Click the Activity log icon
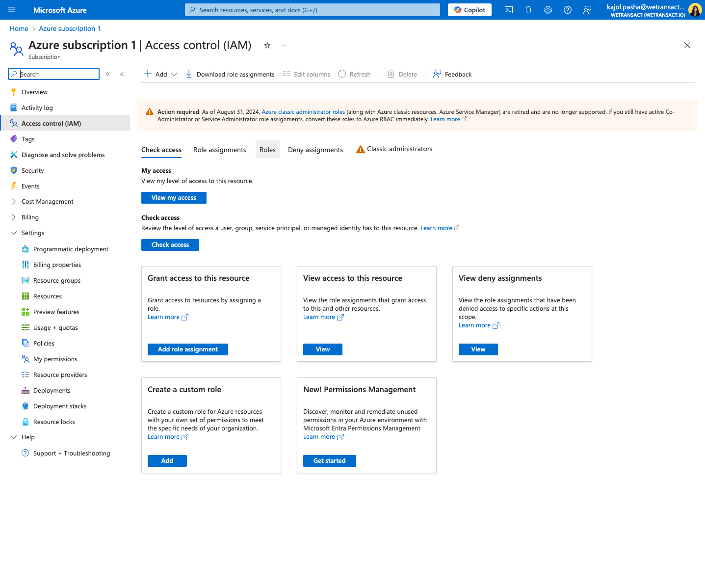Viewport: 705px width, 588px height. coord(14,107)
